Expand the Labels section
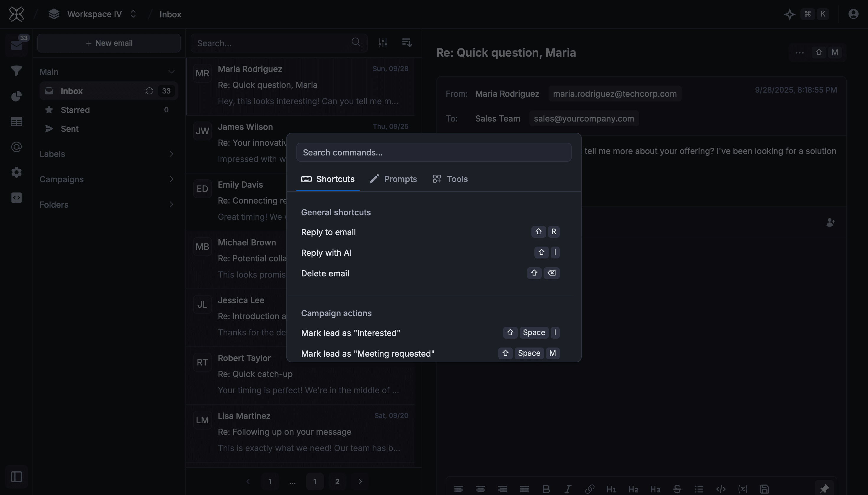The image size is (868, 495). (x=172, y=154)
